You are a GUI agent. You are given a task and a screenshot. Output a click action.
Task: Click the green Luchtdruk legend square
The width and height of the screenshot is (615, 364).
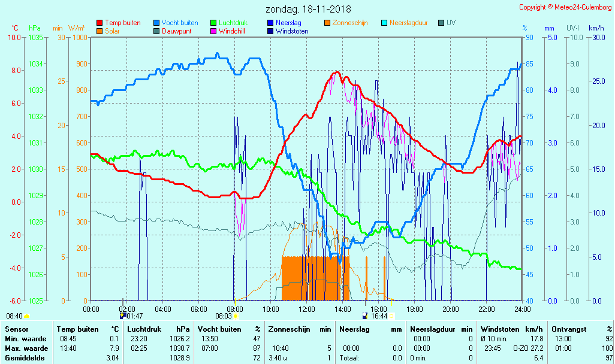pyautogui.click(x=213, y=23)
